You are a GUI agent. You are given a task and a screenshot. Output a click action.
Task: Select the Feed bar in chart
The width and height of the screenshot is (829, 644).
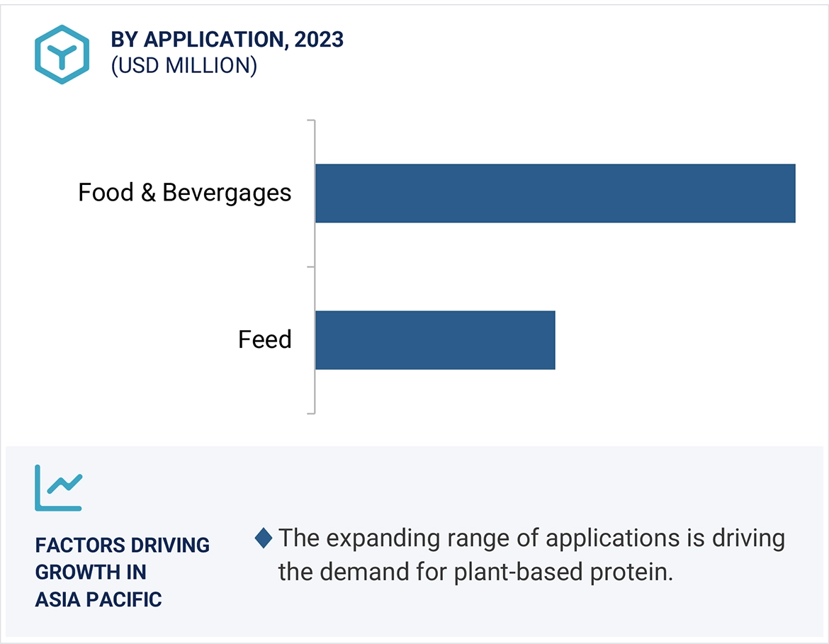[435, 340]
